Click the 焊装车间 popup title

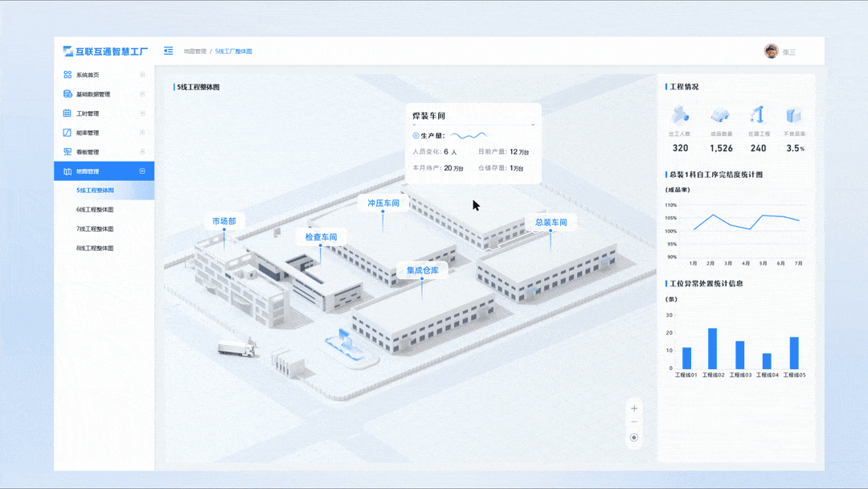click(x=428, y=116)
